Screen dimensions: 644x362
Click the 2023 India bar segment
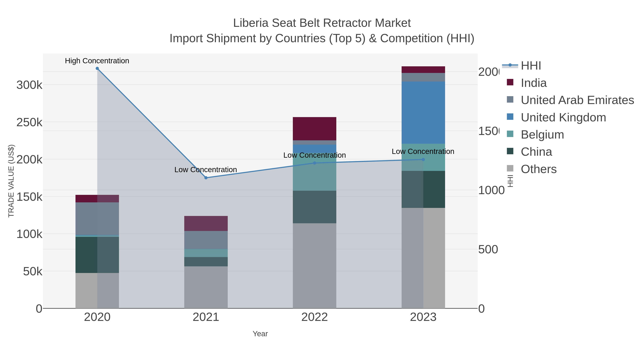click(x=423, y=70)
